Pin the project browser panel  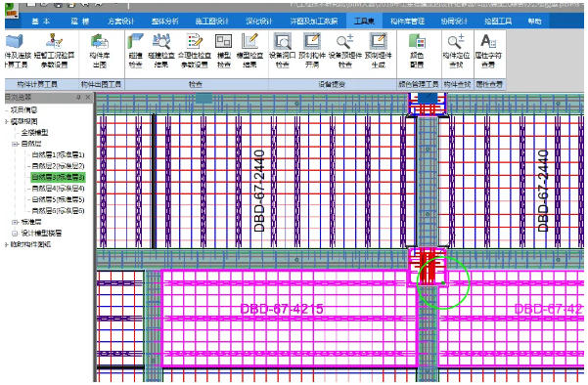pos(78,98)
